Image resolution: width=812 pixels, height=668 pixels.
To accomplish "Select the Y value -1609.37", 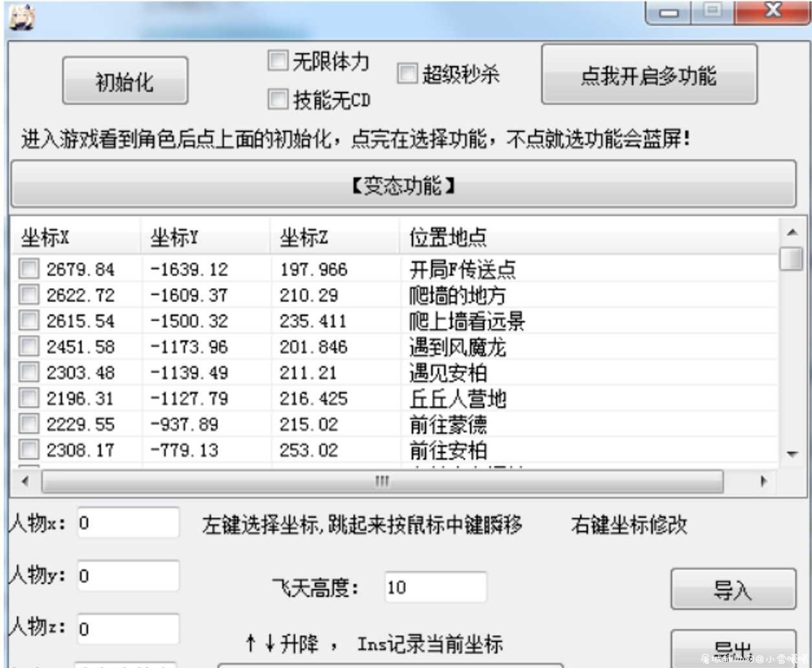I will point(189,295).
